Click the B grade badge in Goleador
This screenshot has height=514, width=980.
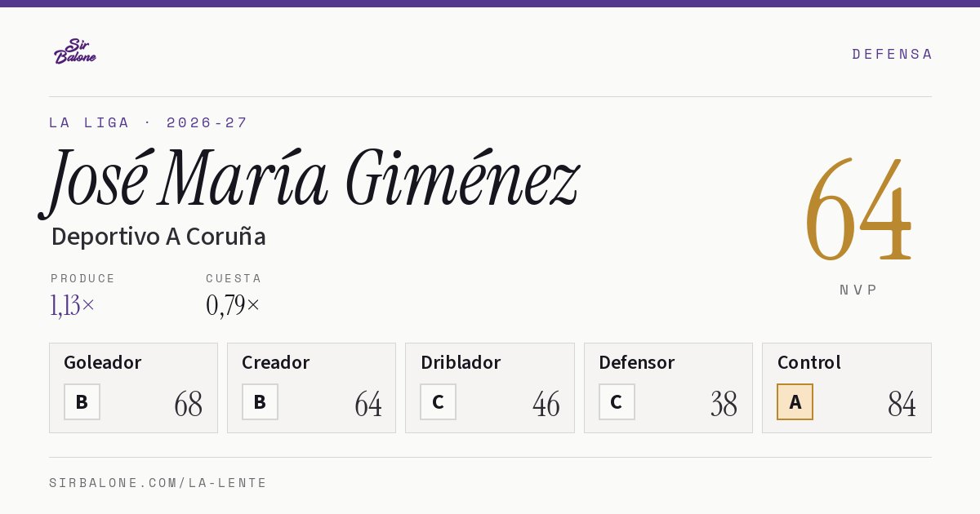click(82, 401)
